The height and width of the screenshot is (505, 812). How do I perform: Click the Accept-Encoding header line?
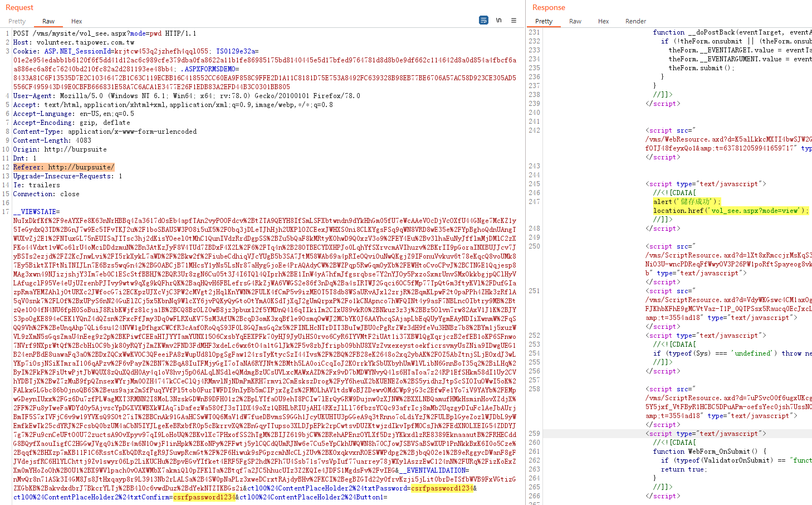(72, 123)
